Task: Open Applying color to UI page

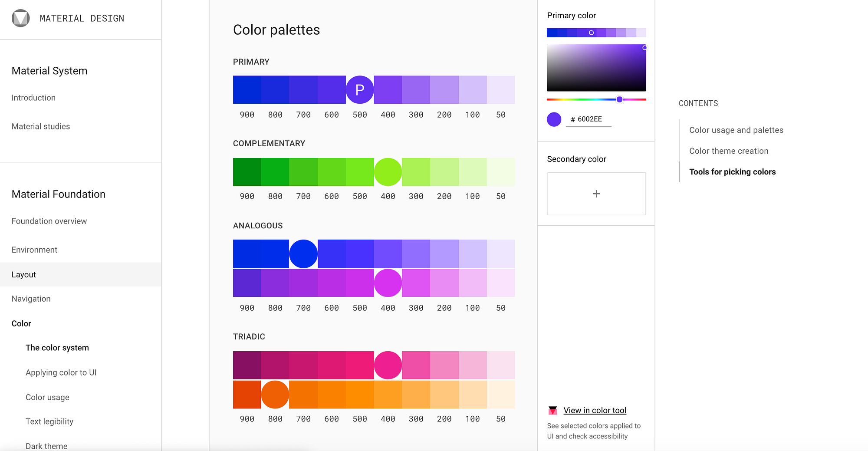Action: [x=61, y=373]
